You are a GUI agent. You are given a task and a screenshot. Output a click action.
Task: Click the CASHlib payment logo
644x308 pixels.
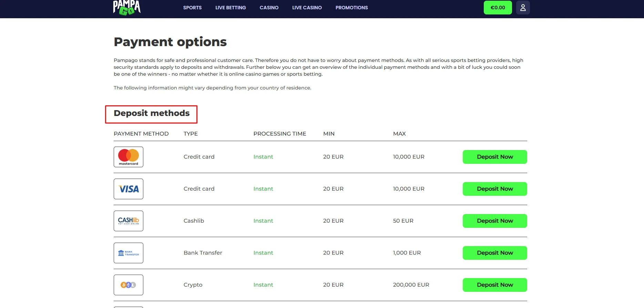[129, 221]
